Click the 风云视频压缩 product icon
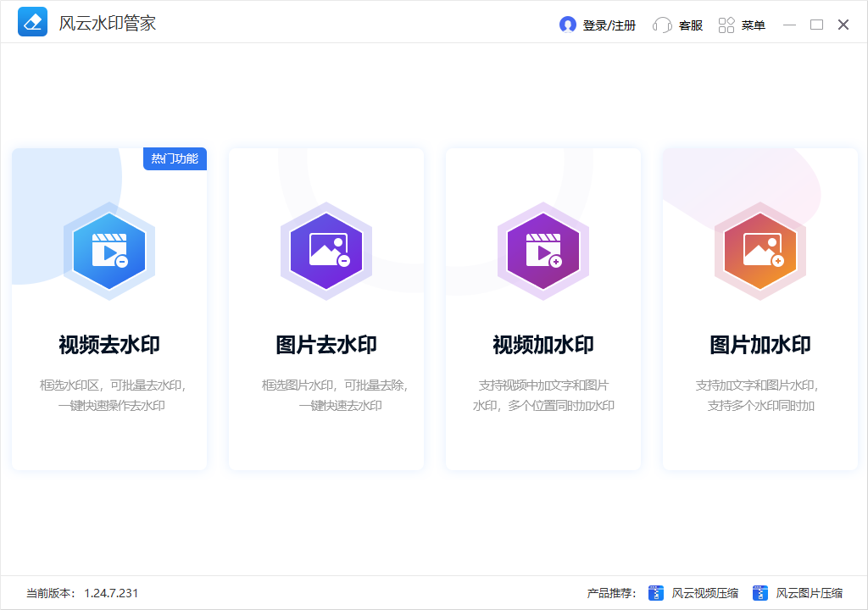This screenshot has width=868, height=610. [655, 593]
